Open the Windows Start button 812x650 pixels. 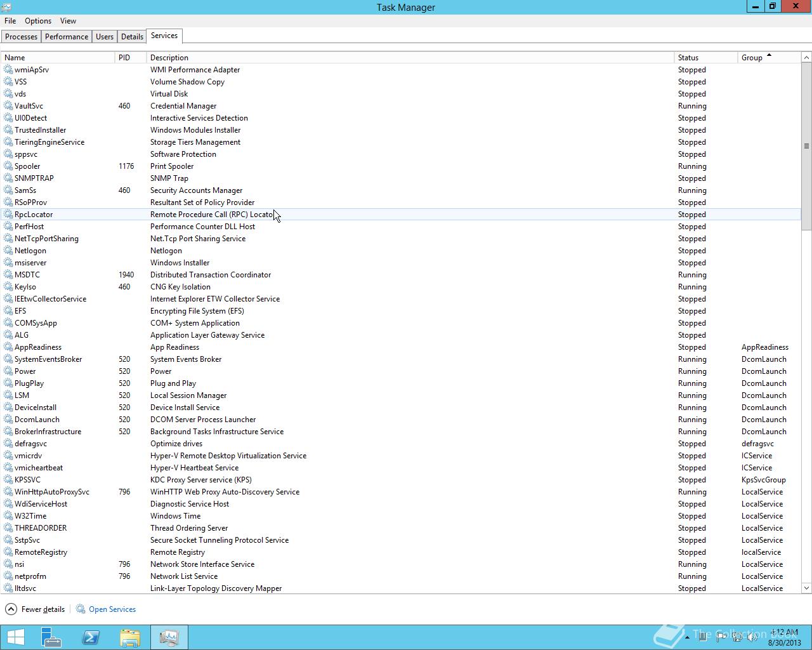pos(16,637)
